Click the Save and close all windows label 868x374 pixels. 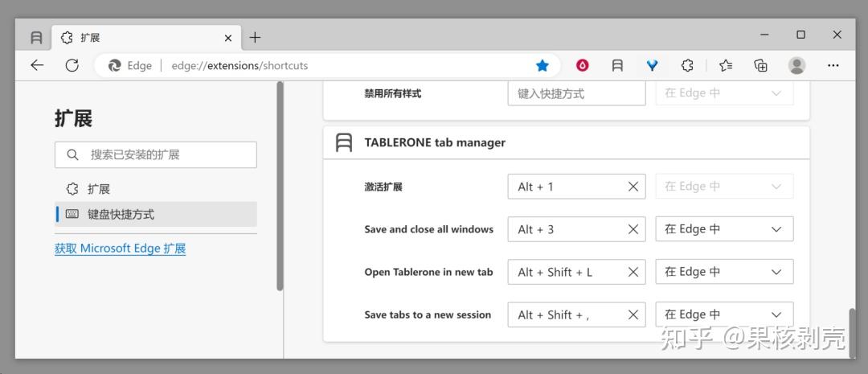428,229
